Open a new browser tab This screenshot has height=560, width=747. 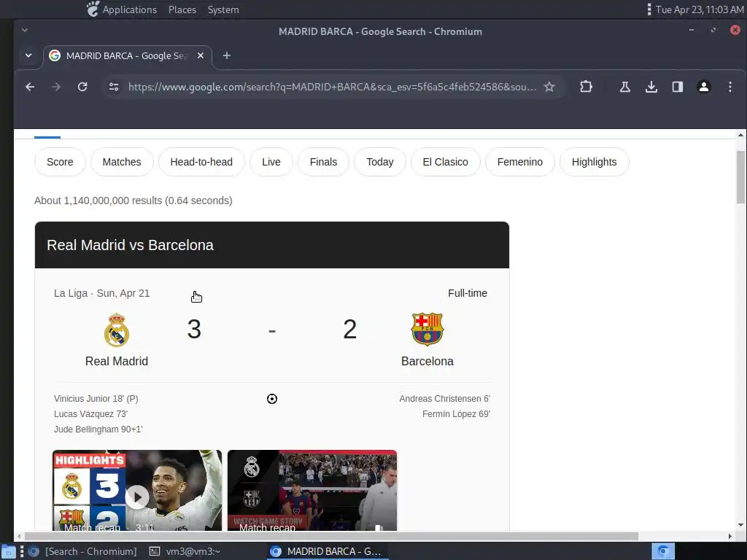pos(227,55)
